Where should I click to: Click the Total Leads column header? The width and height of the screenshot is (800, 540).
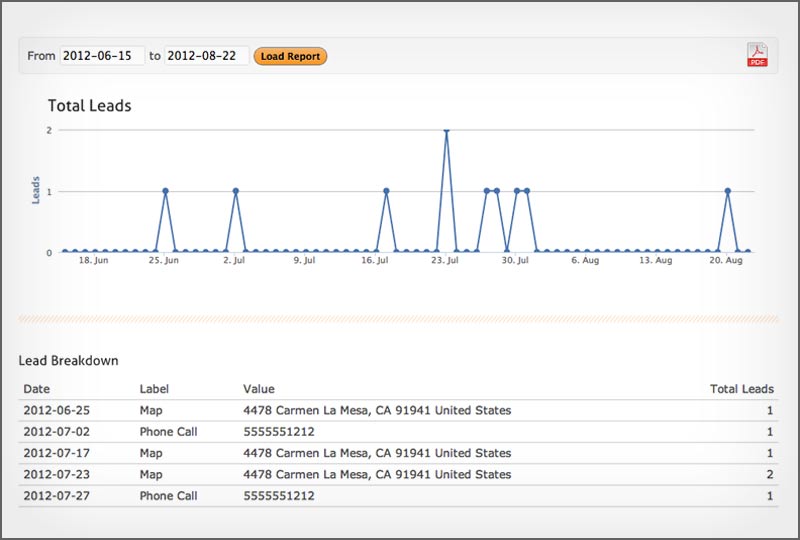pyautogui.click(x=742, y=389)
